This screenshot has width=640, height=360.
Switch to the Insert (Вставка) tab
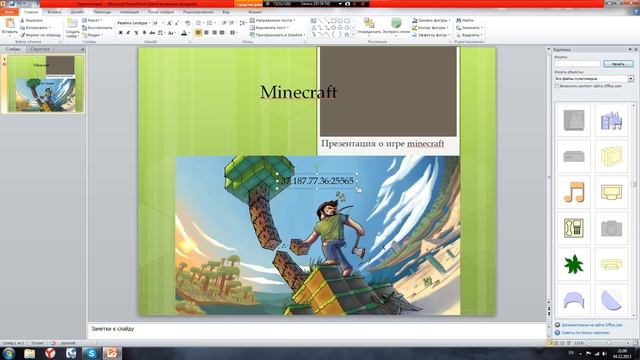pyautogui.click(x=54, y=12)
